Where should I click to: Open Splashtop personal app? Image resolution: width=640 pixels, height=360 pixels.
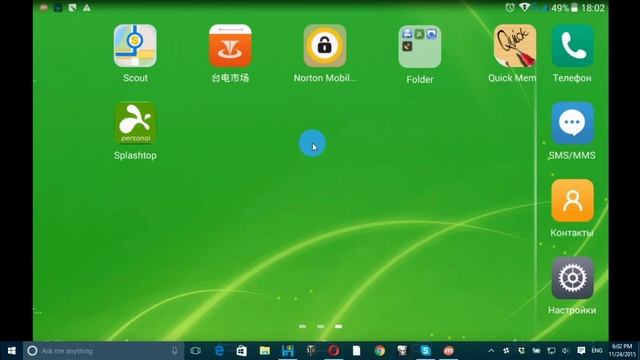click(x=135, y=123)
